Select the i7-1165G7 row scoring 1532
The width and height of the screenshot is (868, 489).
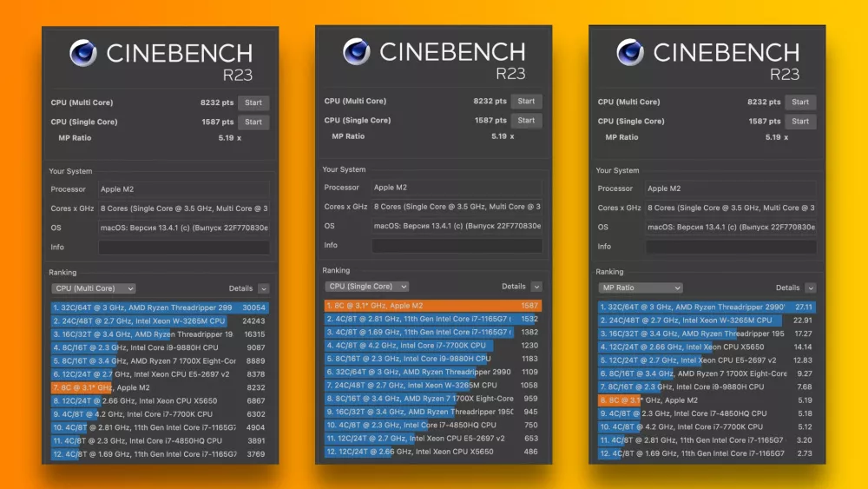433,319
